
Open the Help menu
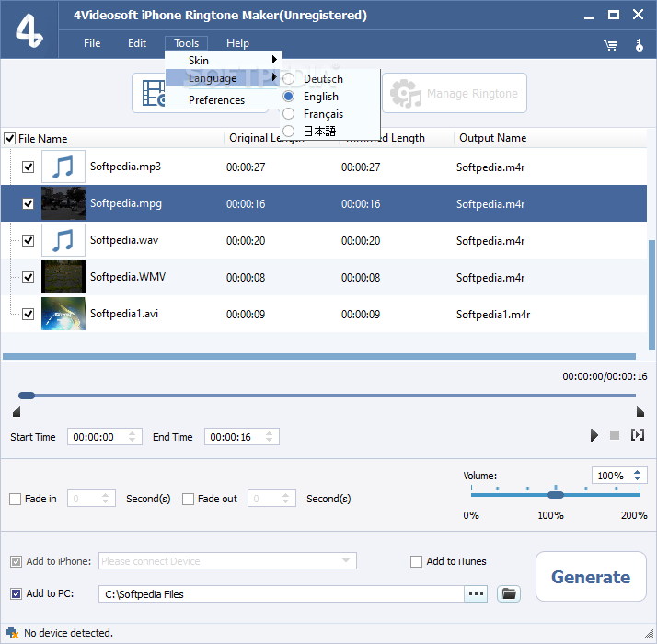pyautogui.click(x=237, y=43)
